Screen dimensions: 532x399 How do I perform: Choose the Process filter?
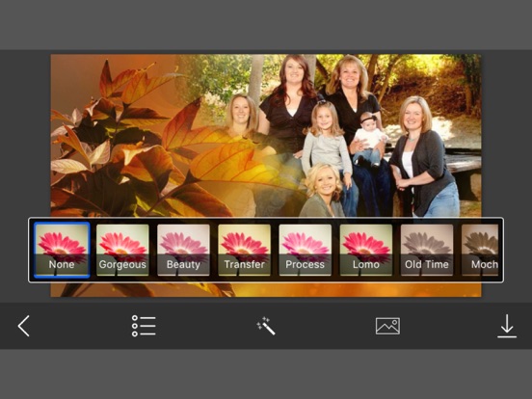305,250
